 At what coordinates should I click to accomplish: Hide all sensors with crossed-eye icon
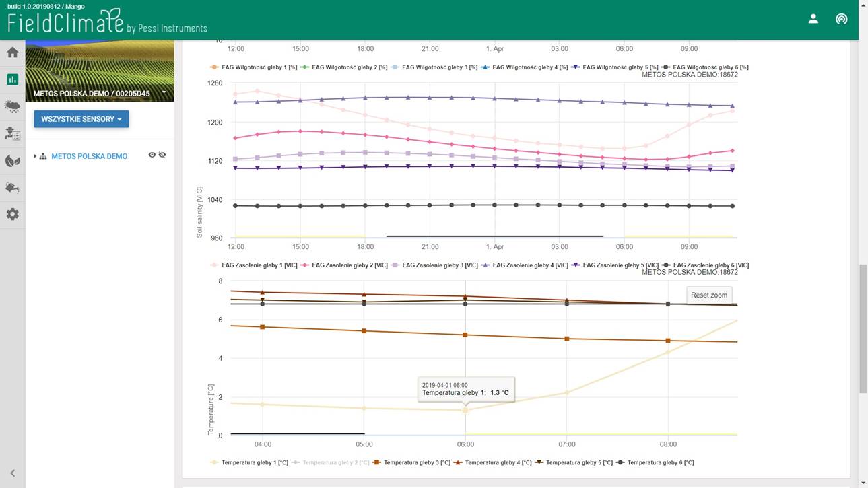[162, 155]
